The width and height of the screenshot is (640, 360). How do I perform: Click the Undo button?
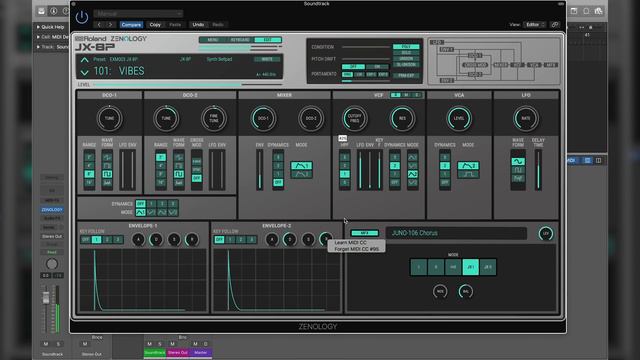[x=198, y=25]
